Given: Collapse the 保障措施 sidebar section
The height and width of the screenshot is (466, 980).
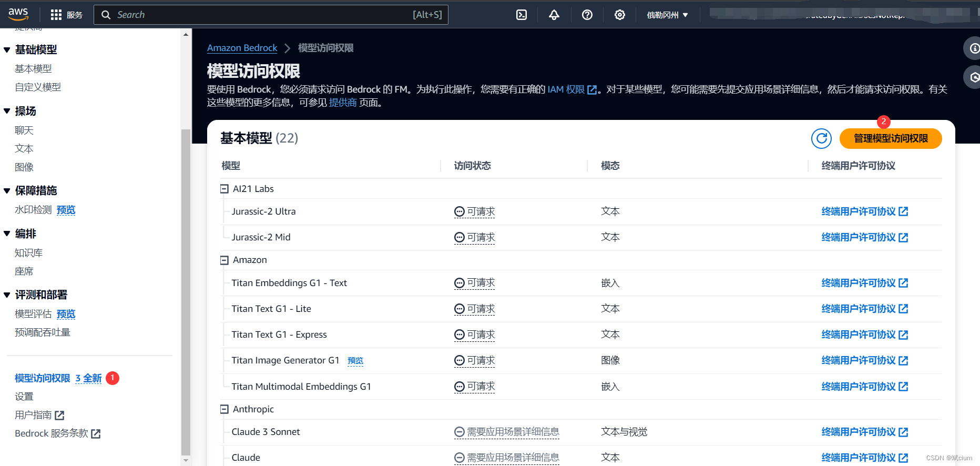Looking at the screenshot, I should 7,191.
